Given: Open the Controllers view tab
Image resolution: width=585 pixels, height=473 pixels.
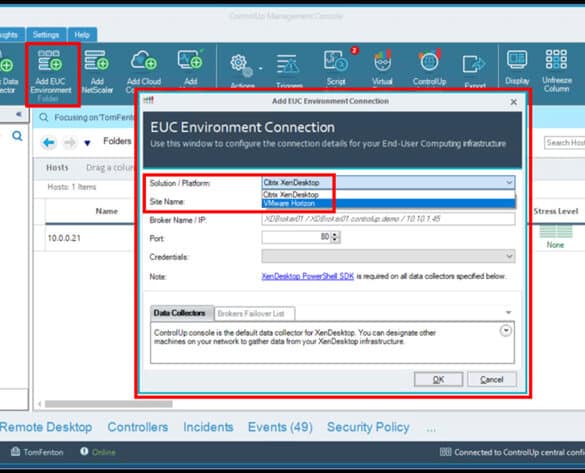Looking at the screenshot, I should (138, 427).
